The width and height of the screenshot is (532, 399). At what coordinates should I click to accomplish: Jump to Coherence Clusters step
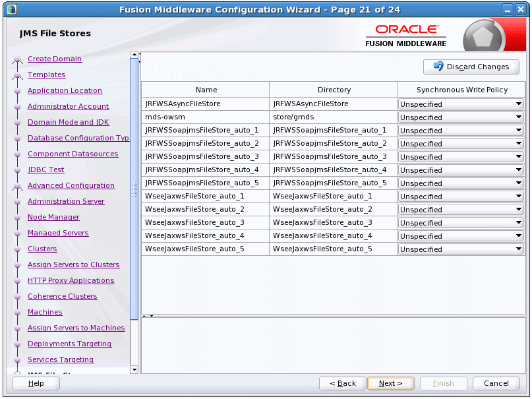(63, 296)
